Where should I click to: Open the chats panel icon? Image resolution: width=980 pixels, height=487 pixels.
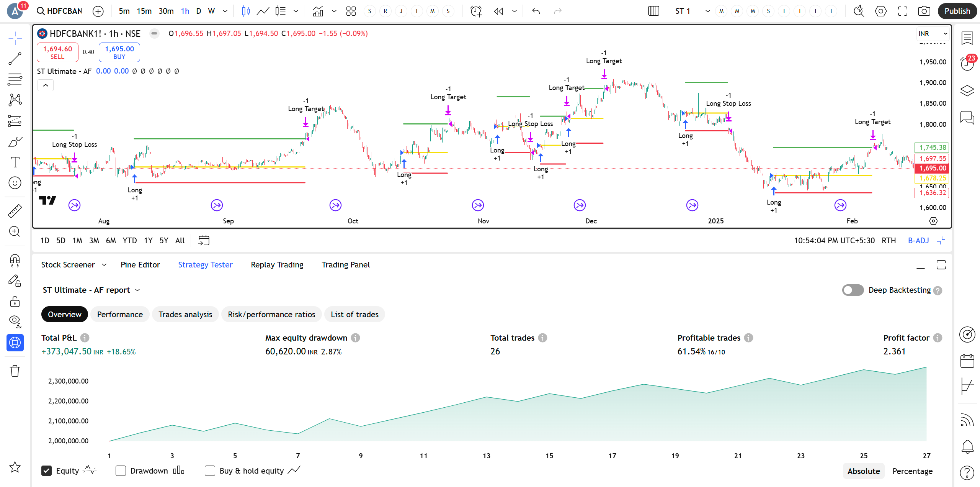point(967,117)
